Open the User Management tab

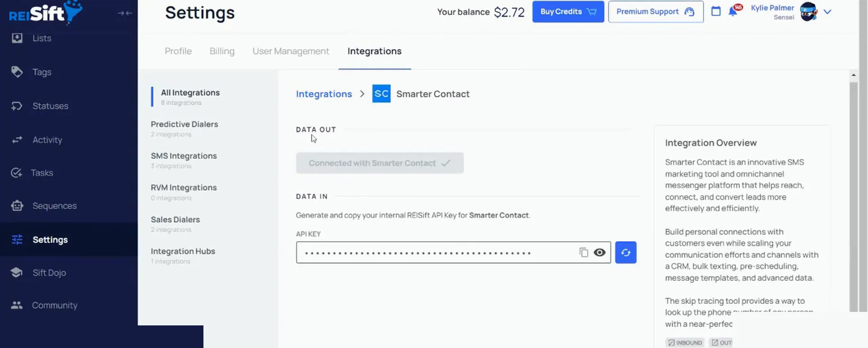(291, 52)
